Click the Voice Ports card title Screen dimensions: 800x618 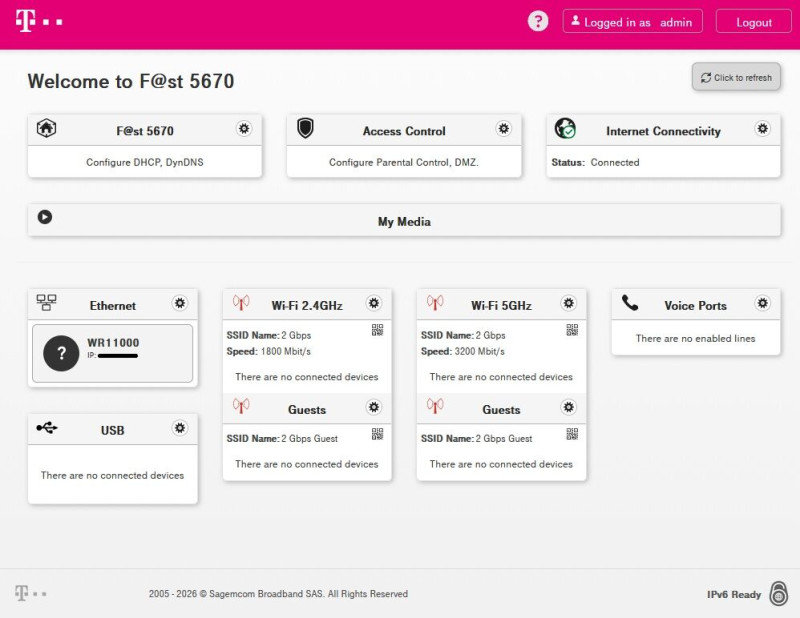point(695,306)
